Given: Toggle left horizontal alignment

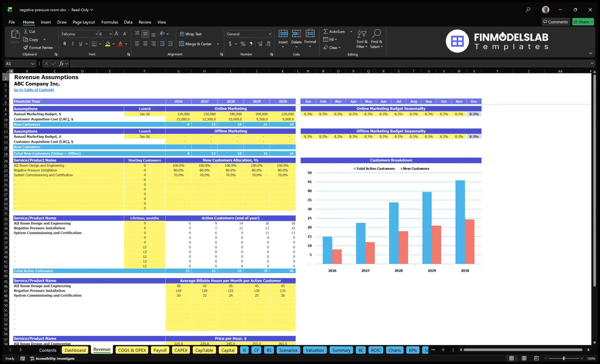Looking at the screenshot, I should point(137,44).
